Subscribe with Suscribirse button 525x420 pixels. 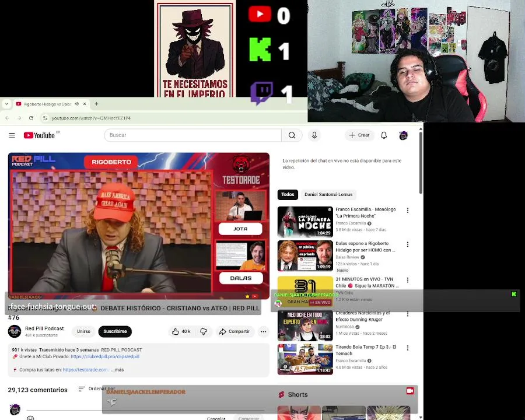click(115, 331)
